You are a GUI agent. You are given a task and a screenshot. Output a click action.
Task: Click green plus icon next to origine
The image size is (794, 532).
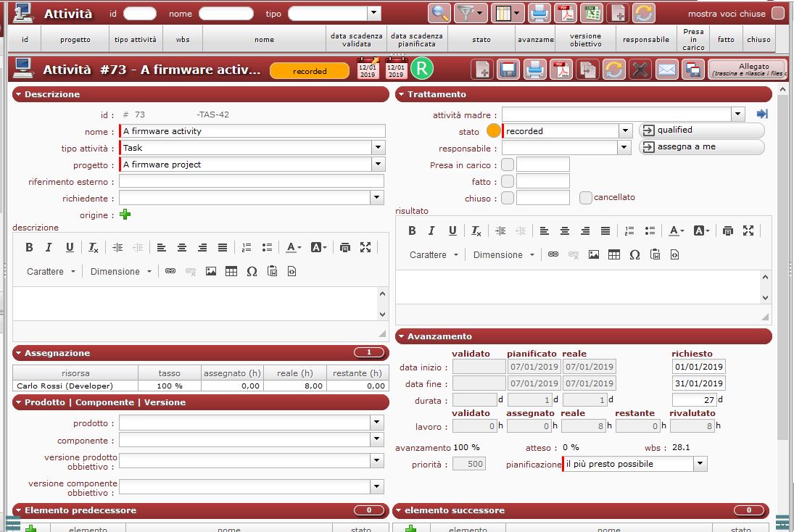(125, 215)
